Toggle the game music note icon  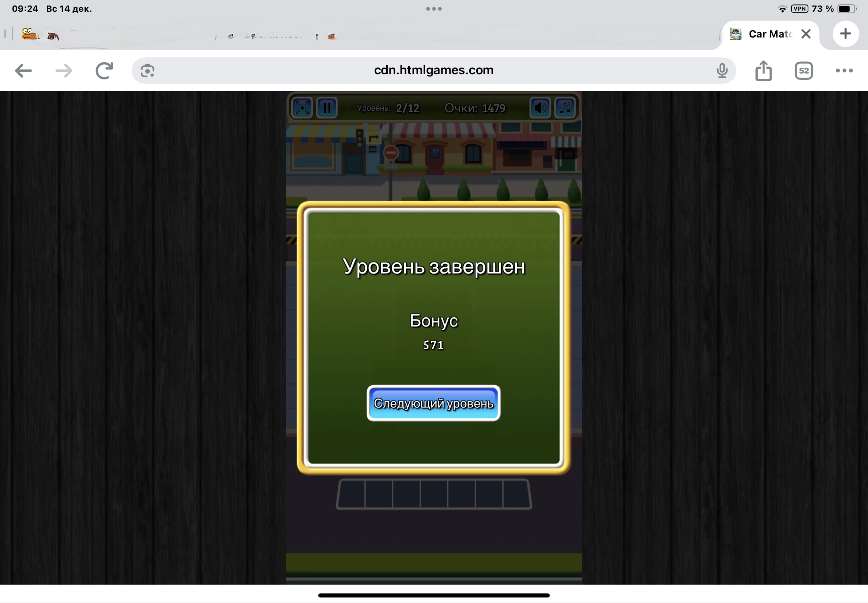pyautogui.click(x=565, y=108)
